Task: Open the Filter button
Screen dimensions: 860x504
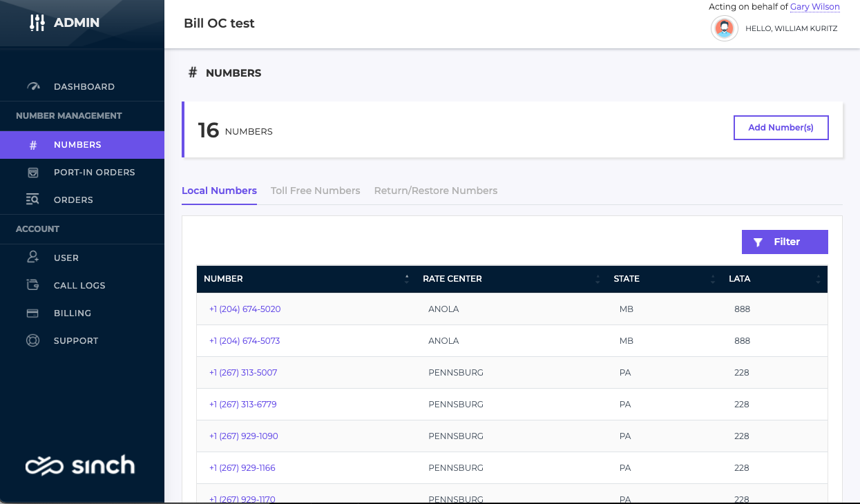Action: click(784, 242)
